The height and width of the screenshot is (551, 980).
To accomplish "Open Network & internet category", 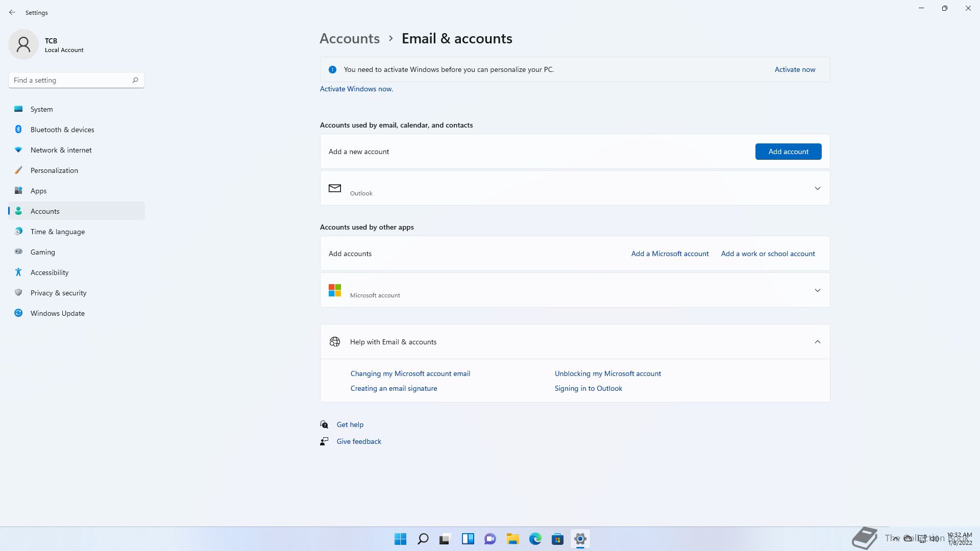I will pyautogui.click(x=77, y=150).
